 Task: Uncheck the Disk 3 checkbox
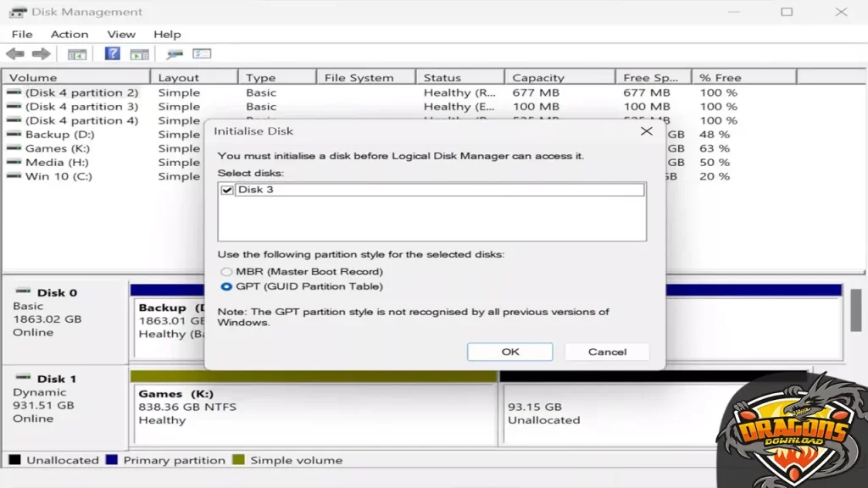point(226,191)
